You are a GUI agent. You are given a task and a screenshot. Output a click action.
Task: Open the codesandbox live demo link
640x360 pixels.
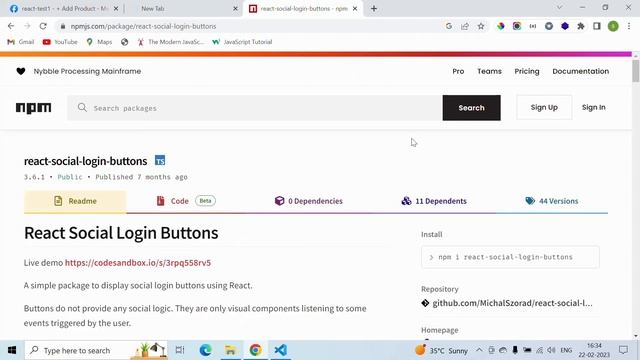138,262
